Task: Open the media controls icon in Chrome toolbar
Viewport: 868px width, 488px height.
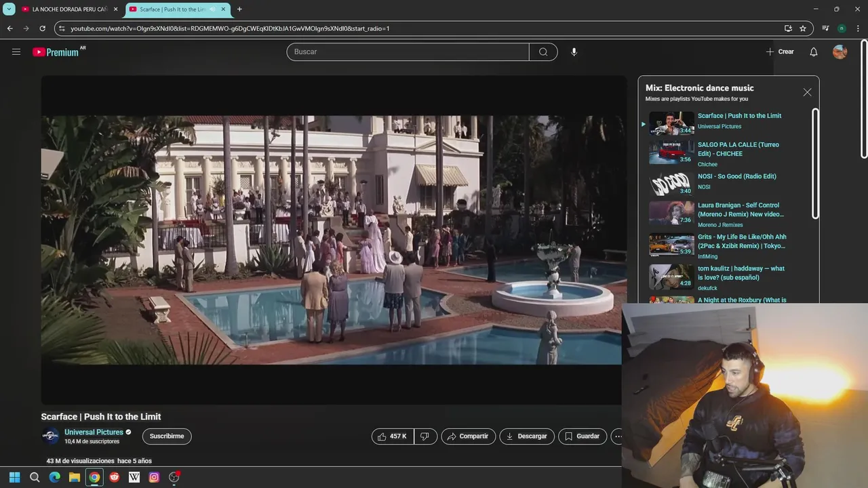Action: pyautogui.click(x=825, y=28)
